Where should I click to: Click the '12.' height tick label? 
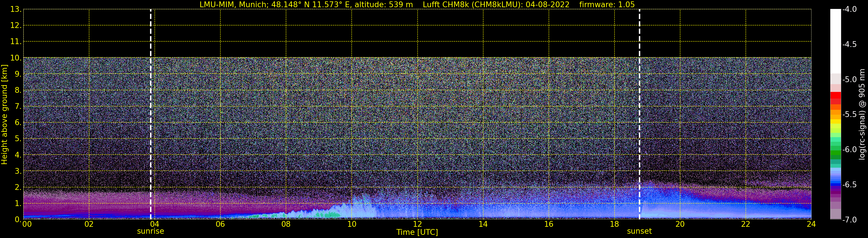click(x=16, y=26)
